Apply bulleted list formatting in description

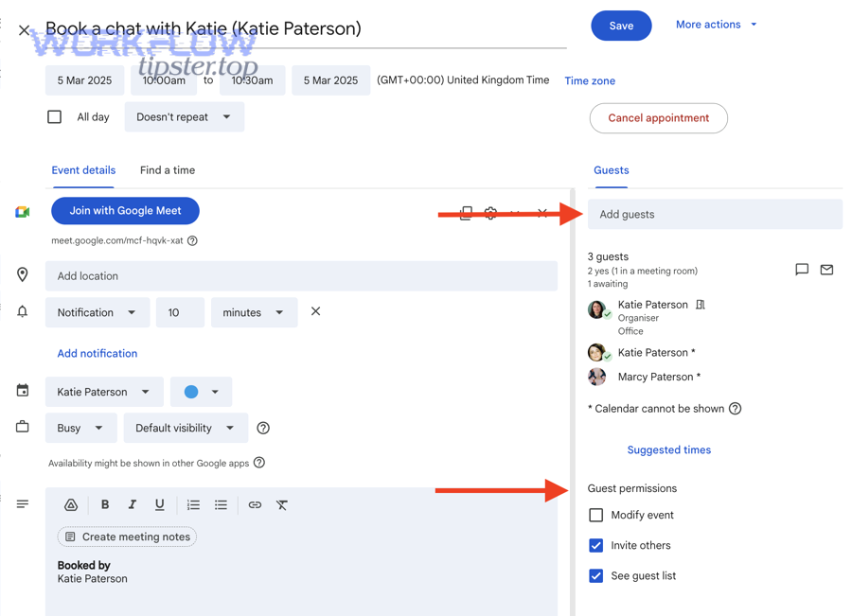point(221,504)
